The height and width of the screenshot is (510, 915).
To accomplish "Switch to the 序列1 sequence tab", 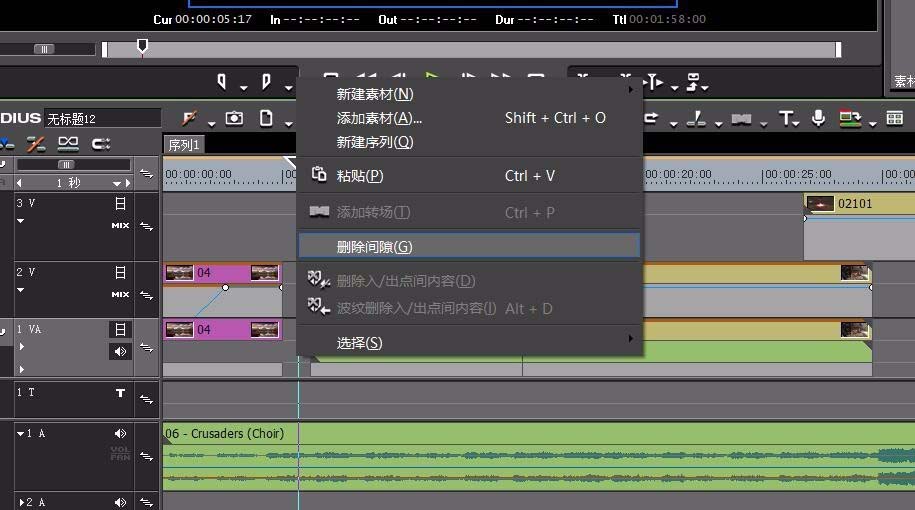I will coord(184,145).
